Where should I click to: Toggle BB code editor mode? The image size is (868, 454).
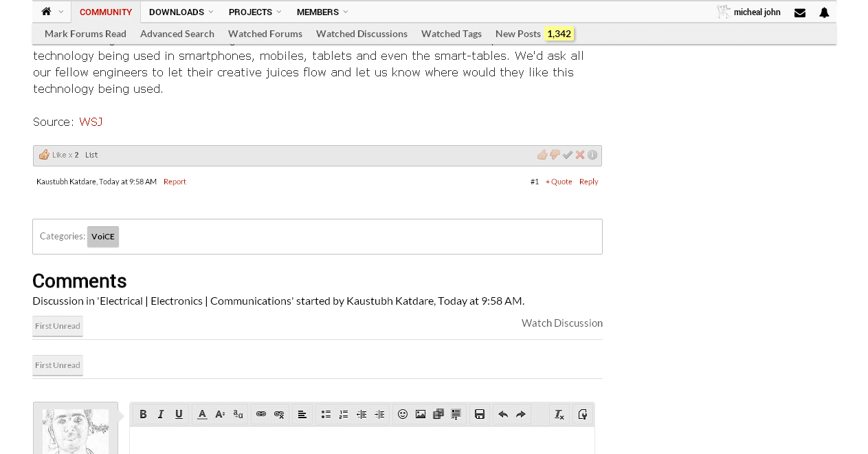tap(583, 414)
